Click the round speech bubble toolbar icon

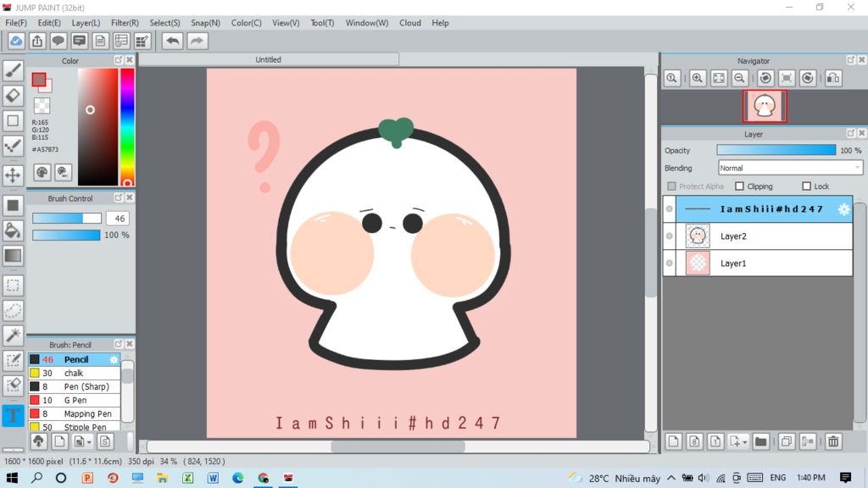[x=58, y=41]
